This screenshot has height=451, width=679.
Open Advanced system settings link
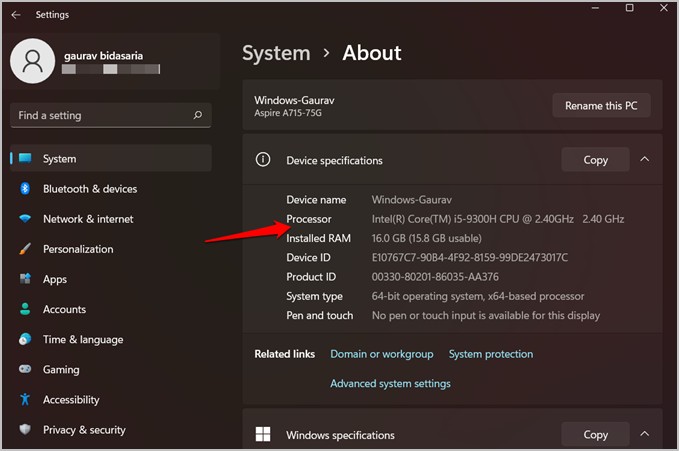tap(390, 383)
